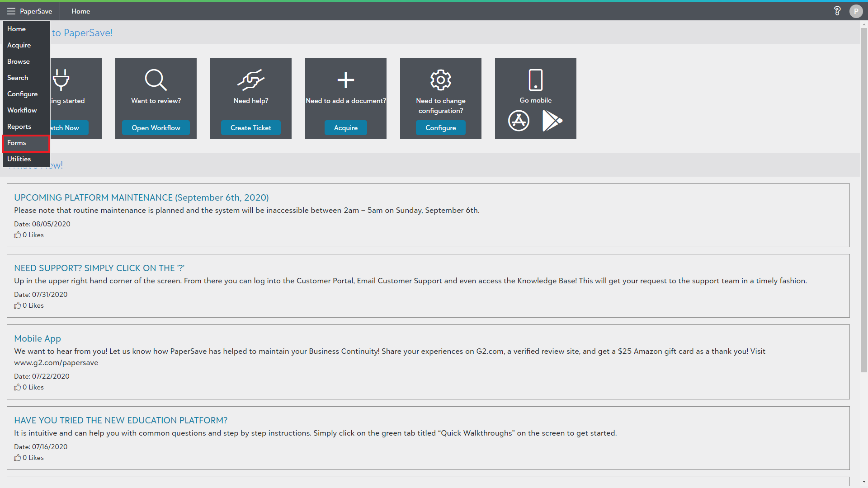Viewport: 868px width, 488px height.
Task: Click the 'Want to review?' label
Action: (156, 101)
